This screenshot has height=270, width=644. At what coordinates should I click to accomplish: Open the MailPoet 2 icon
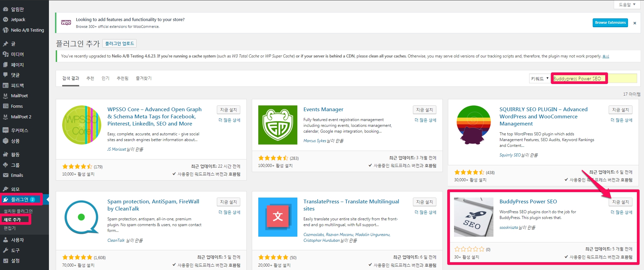pyautogui.click(x=5, y=117)
